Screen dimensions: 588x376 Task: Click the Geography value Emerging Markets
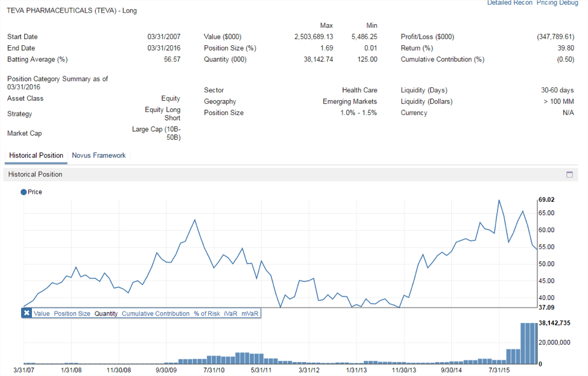(350, 101)
